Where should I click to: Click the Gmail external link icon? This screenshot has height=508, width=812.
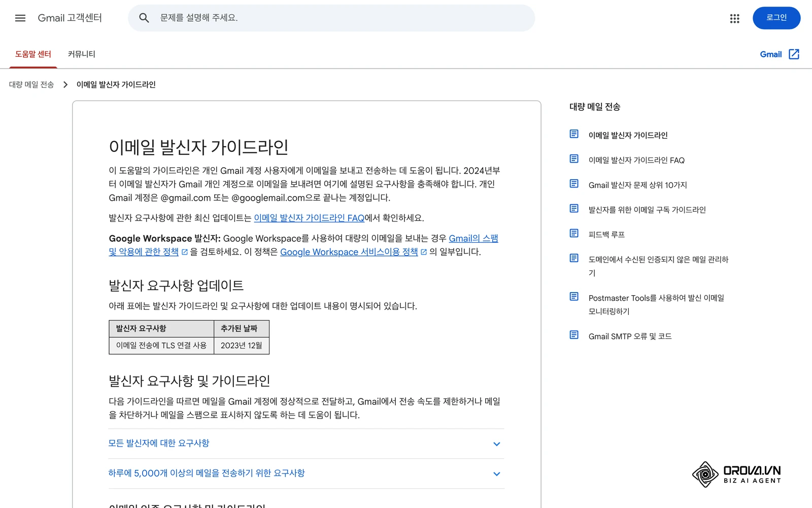click(x=794, y=54)
